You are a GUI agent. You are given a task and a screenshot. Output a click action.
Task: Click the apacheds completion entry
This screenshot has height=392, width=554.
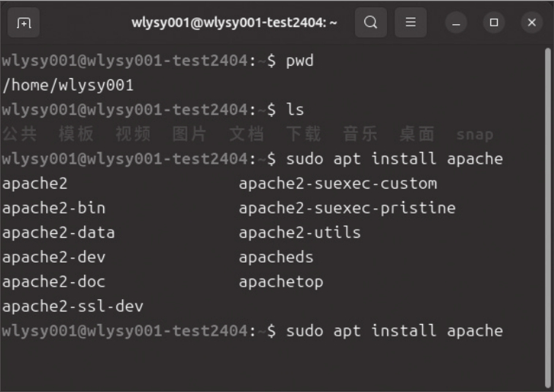276,257
